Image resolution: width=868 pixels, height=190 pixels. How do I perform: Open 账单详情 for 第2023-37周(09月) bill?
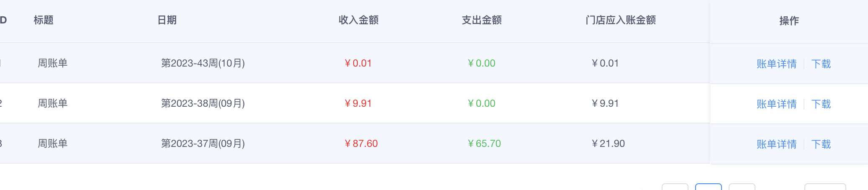[776, 144]
